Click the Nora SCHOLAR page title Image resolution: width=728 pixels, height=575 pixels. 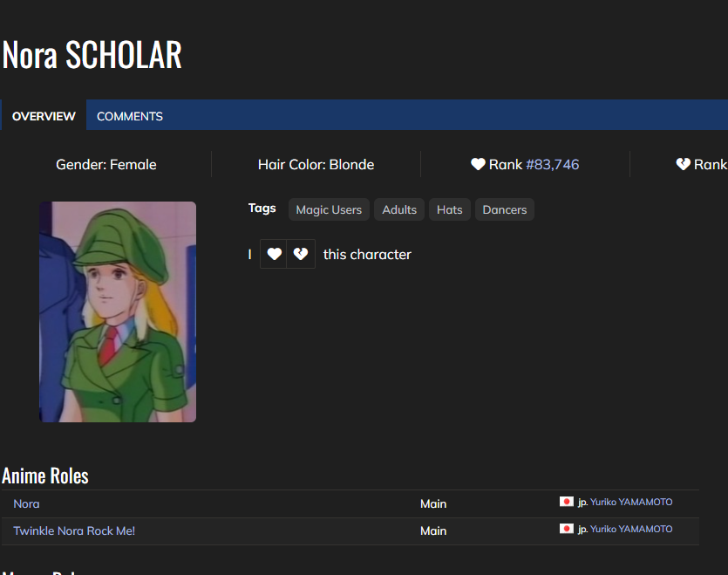(x=92, y=55)
